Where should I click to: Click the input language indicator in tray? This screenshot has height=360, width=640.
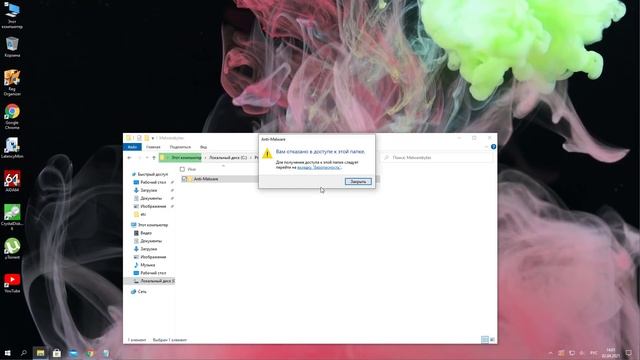593,353
